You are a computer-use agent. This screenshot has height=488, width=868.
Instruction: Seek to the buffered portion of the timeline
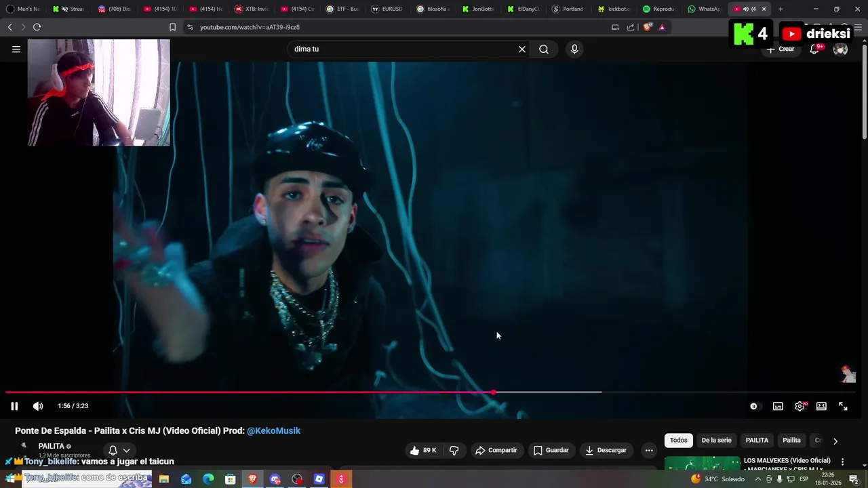point(548,392)
